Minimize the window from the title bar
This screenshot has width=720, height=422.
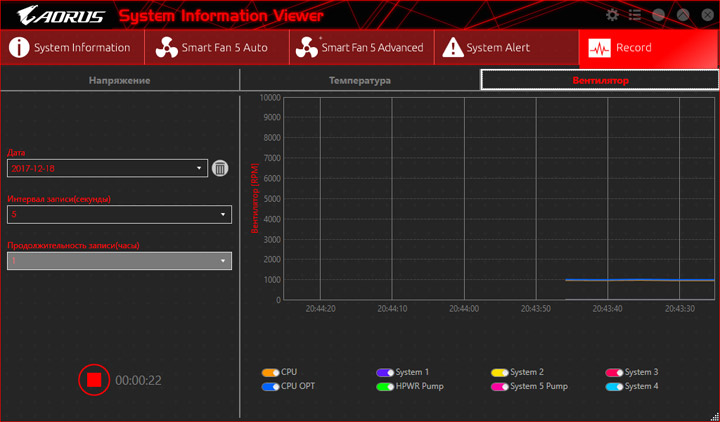658,15
